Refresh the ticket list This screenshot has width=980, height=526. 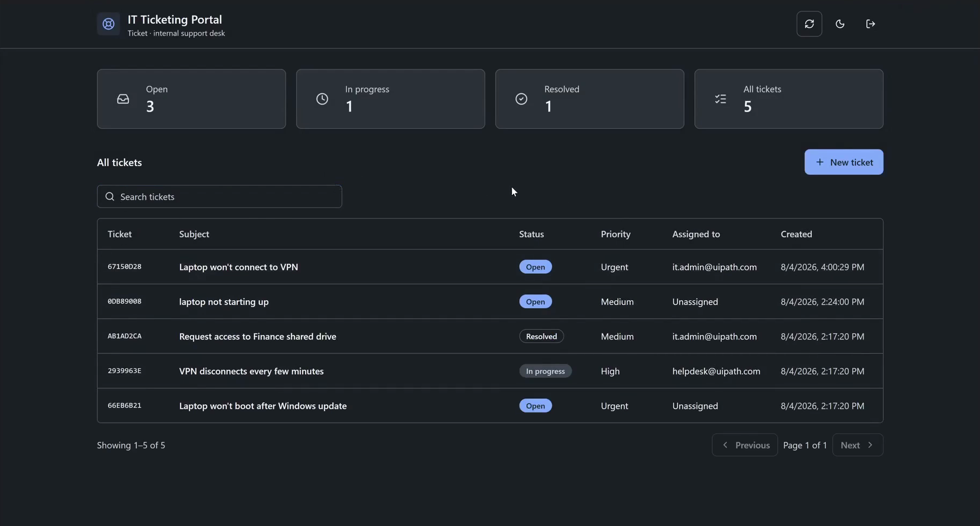(809, 24)
